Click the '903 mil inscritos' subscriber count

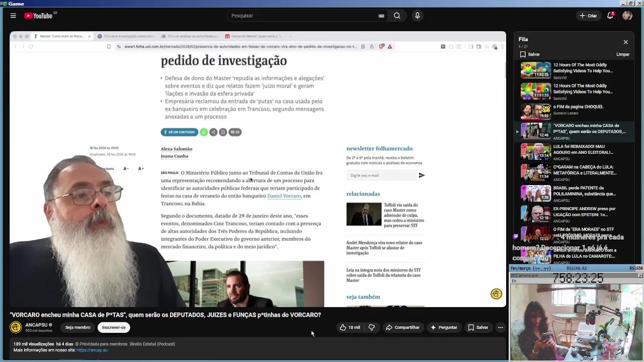(x=39, y=331)
